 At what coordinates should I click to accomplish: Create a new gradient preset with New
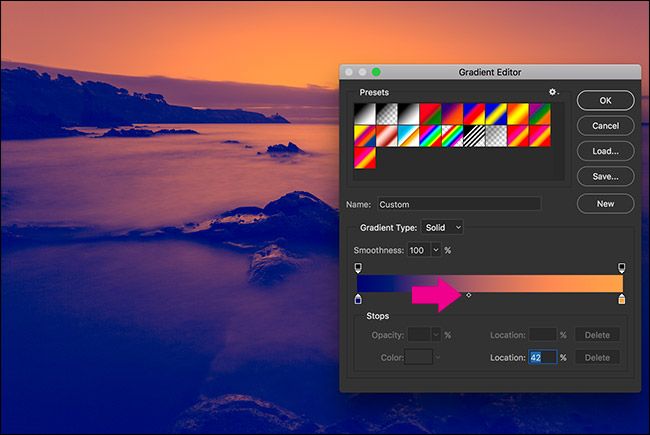(x=605, y=204)
